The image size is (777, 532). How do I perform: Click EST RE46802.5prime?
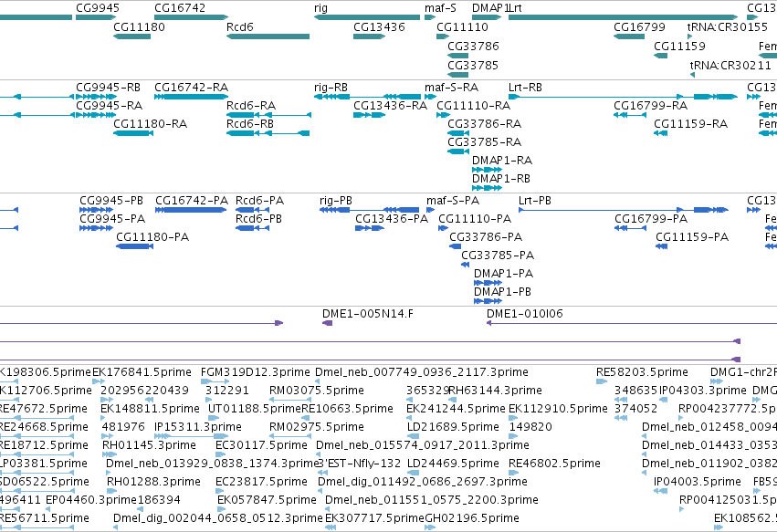pos(554,464)
